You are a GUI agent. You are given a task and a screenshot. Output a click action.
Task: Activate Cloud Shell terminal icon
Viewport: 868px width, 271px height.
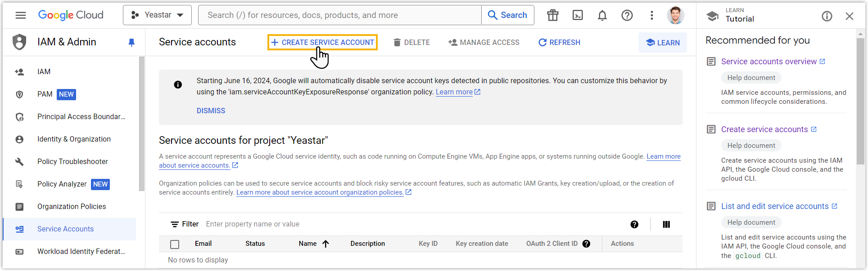(578, 15)
